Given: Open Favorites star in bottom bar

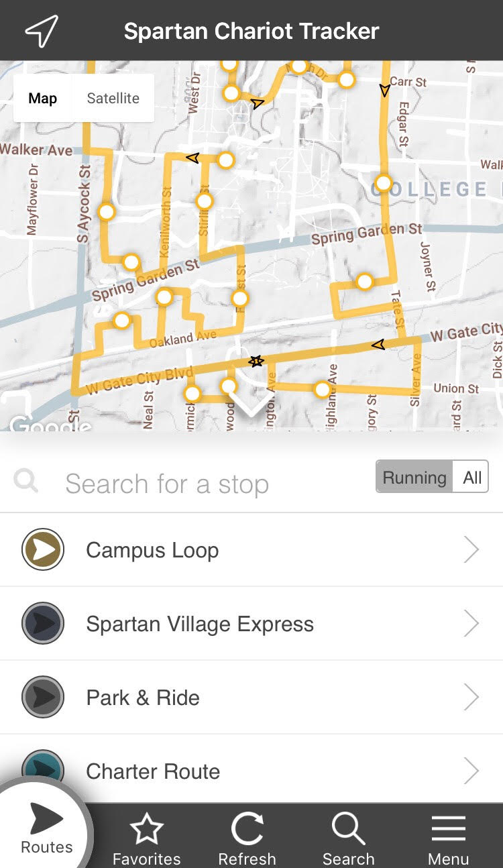Looking at the screenshot, I should click(x=146, y=837).
